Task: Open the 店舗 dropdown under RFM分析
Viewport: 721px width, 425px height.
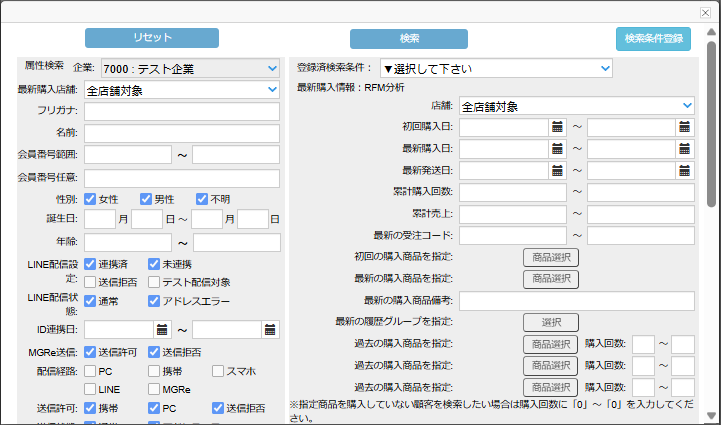Action: coord(576,105)
